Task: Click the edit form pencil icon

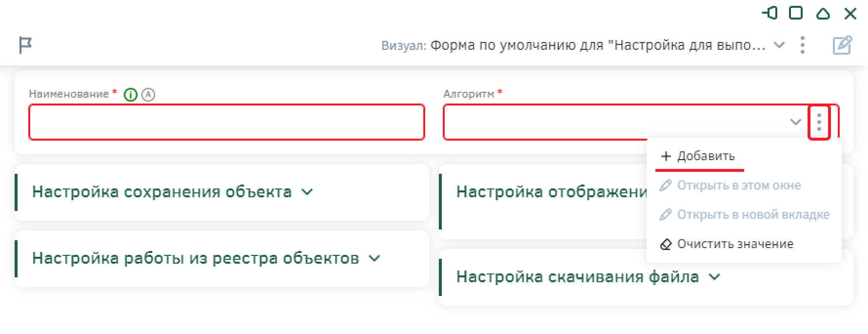Action: [x=842, y=45]
